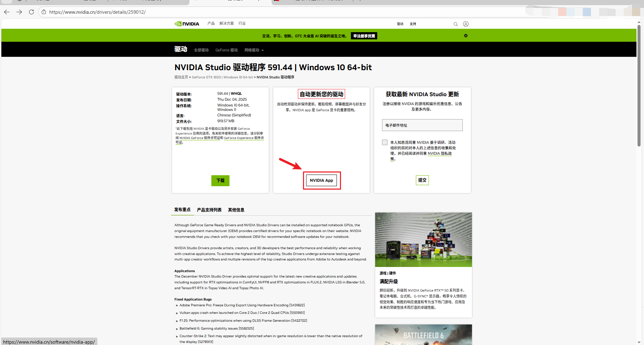The width and height of the screenshot is (644, 345).
Task: Click the scrollbar up arrow
Action: pyautogui.click(x=639, y=22)
